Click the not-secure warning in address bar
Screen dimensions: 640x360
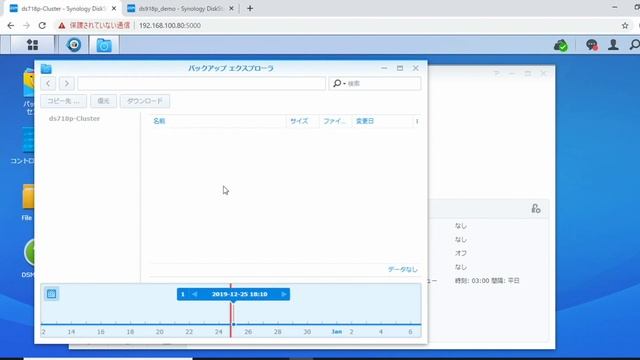click(x=94, y=25)
